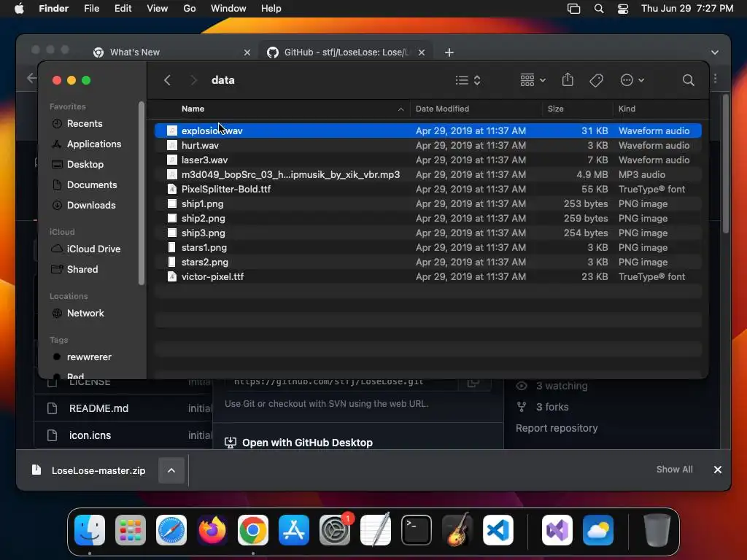Select ship3.png file
Viewport: 747px width, 560px height.
click(427, 233)
